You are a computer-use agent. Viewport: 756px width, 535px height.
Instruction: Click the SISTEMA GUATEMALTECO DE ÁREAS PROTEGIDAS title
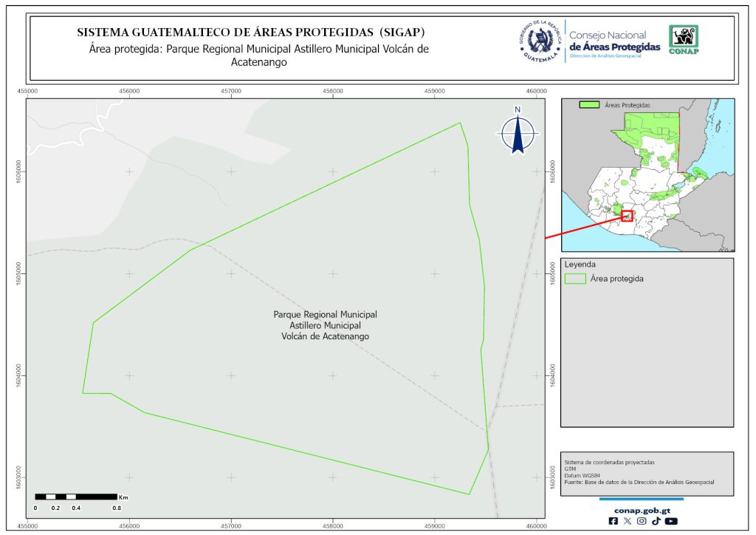pyautogui.click(x=251, y=33)
